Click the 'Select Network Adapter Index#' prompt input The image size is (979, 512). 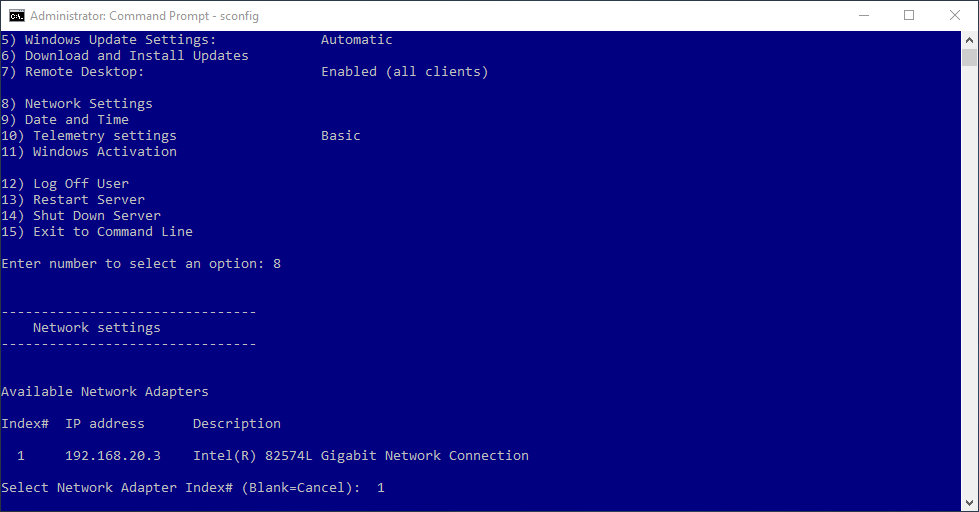381,488
